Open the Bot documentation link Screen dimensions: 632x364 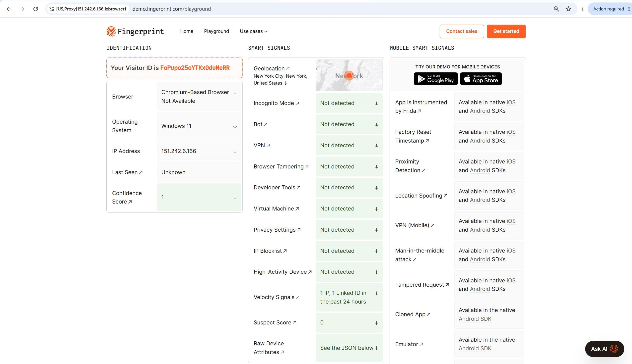pos(261,124)
